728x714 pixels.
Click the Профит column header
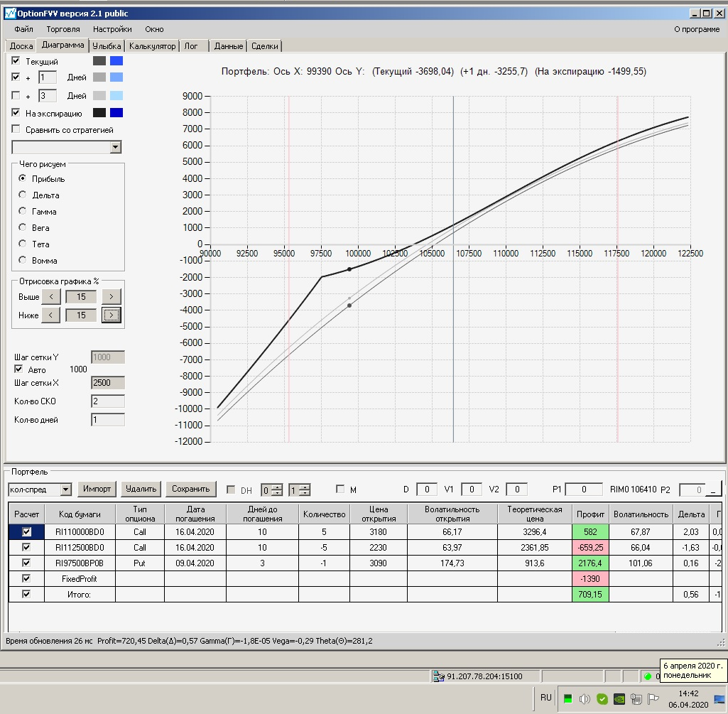point(590,514)
